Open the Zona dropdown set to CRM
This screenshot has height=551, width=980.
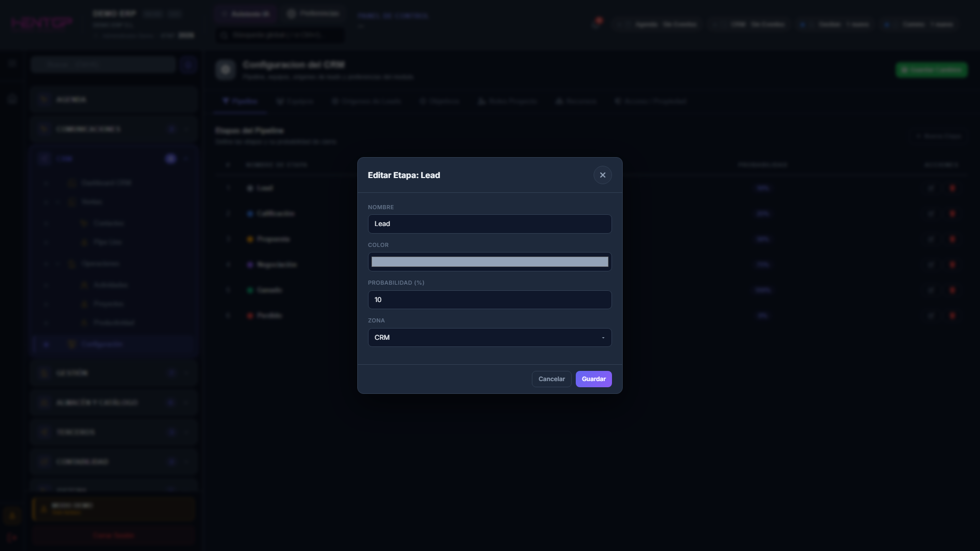[x=489, y=337]
